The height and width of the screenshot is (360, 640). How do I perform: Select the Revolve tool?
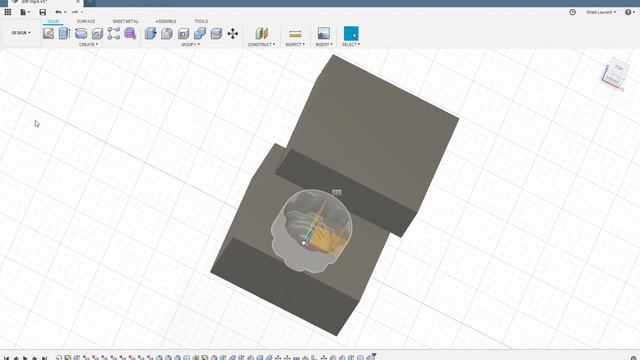[81, 33]
